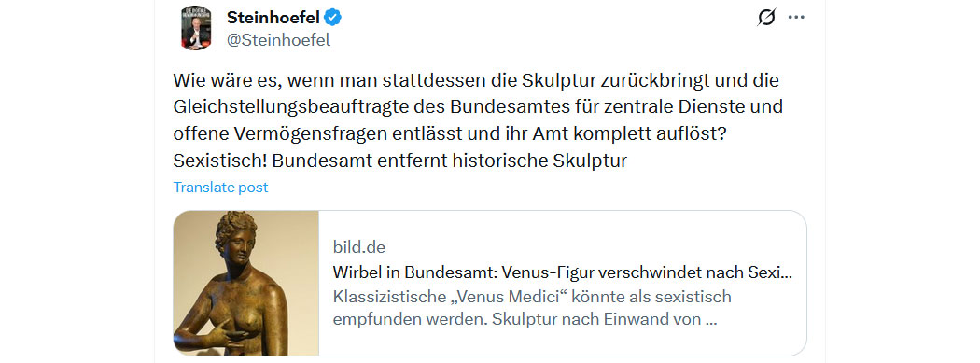Click the Steinhoefel display name

coord(272,18)
